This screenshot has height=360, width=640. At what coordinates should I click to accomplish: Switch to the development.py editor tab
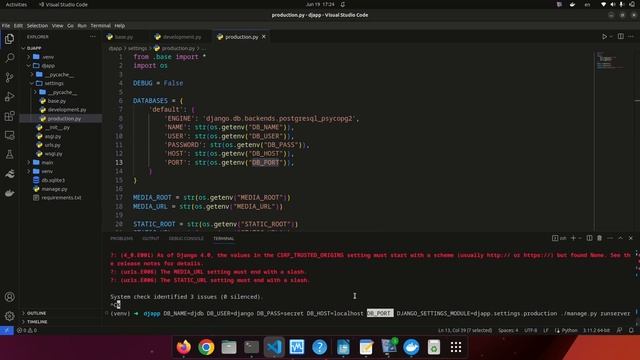181,37
